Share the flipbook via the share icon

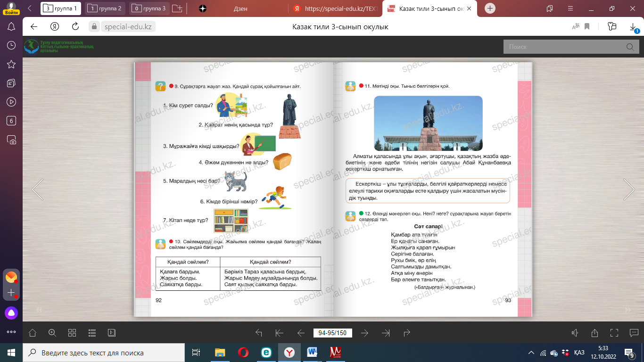[x=594, y=333]
